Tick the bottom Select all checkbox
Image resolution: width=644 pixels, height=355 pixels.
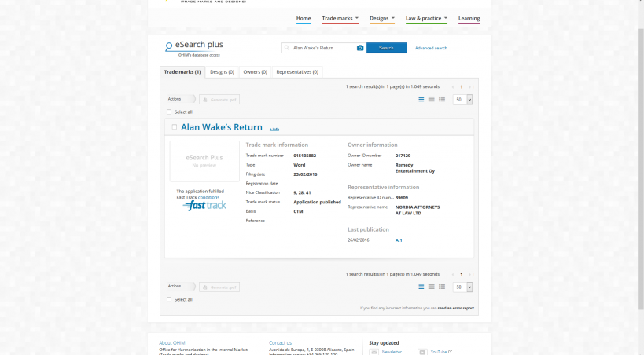click(x=169, y=299)
